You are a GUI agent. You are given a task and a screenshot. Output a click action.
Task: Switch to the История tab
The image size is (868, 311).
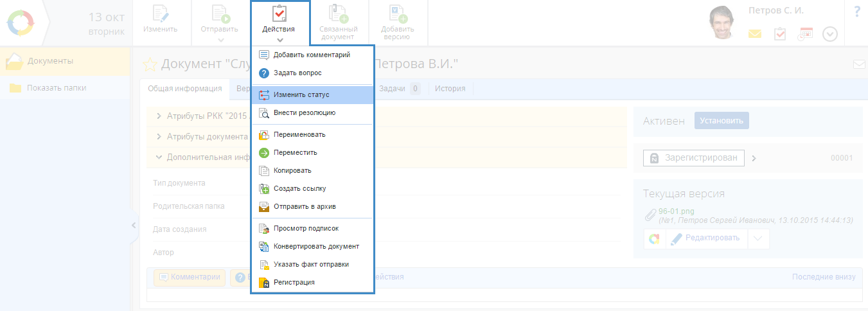[x=450, y=89]
